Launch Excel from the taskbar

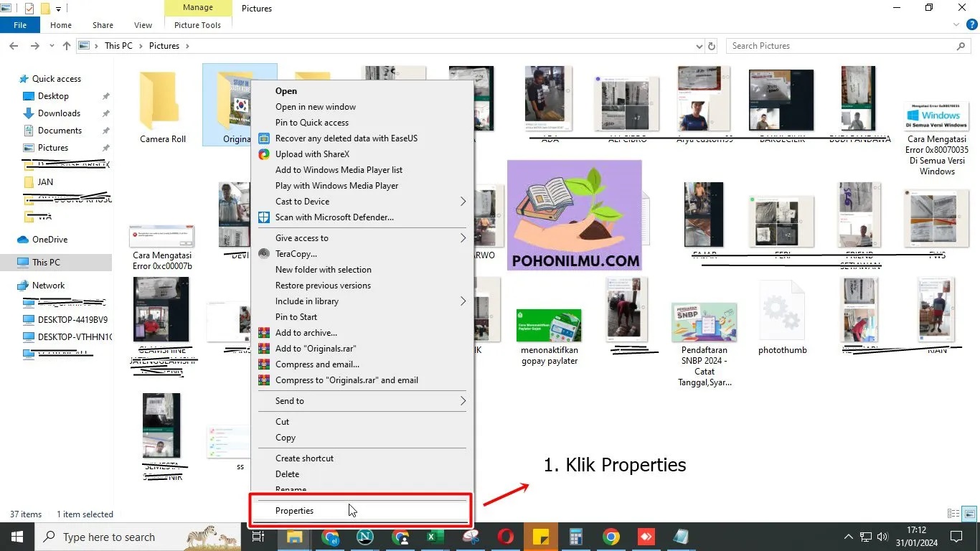tap(433, 537)
